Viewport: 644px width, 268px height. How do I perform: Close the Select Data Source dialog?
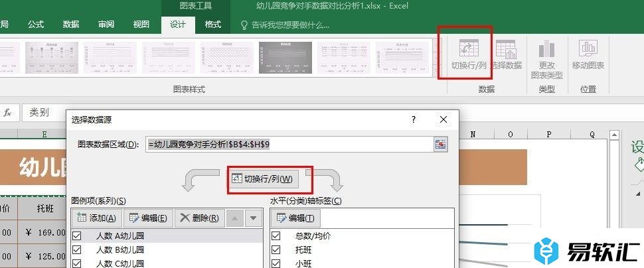(443, 120)
